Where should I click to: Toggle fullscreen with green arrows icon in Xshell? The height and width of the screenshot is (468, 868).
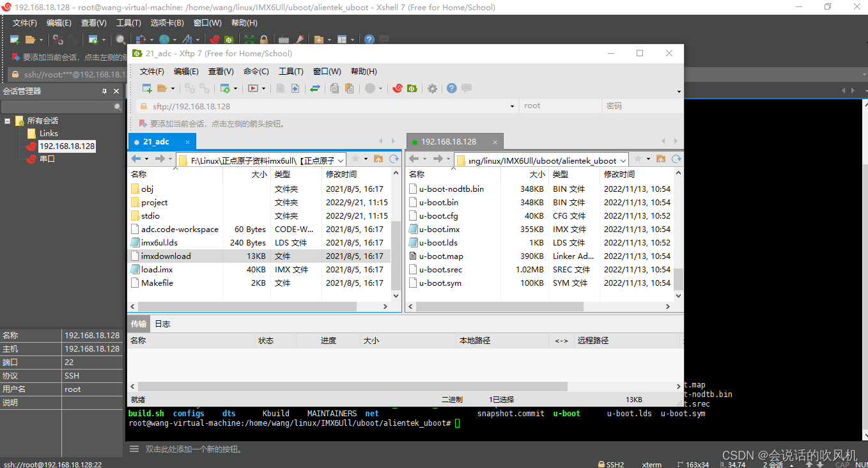(249, 40)
